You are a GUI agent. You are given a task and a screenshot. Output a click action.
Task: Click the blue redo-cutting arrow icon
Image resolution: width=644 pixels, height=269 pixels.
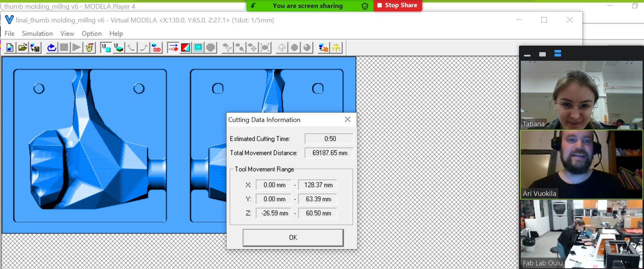pyautogui.click(x=52, y=47)
